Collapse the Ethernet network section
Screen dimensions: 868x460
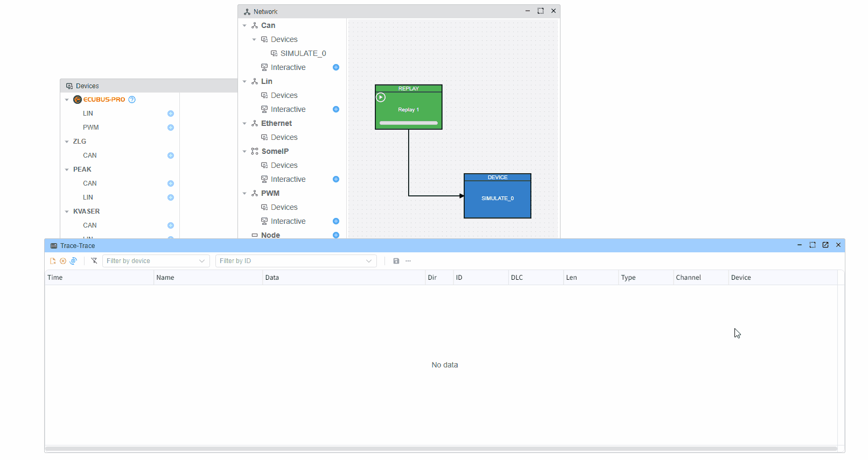point(244,124)
